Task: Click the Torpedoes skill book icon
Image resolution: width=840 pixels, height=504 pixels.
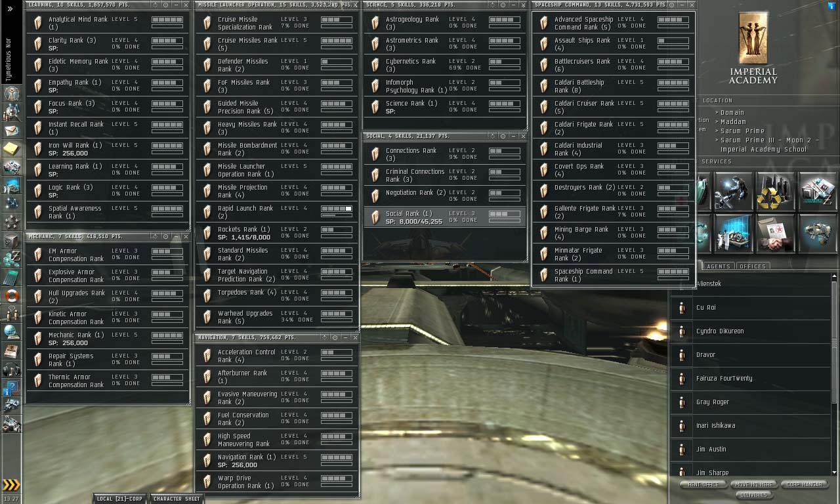Action: coord(207,296)
